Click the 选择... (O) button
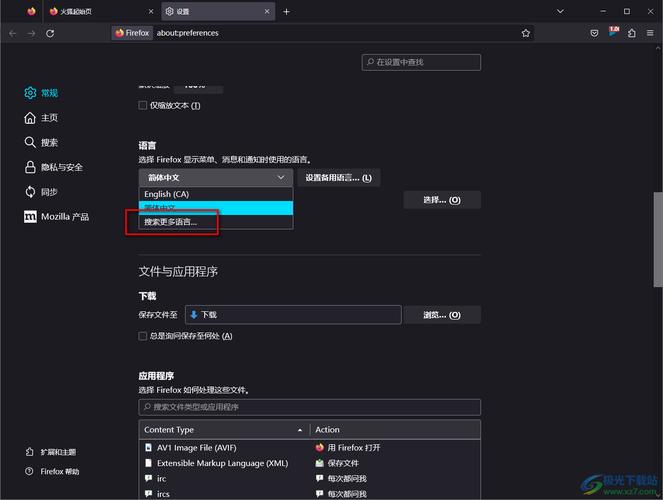 442,200
